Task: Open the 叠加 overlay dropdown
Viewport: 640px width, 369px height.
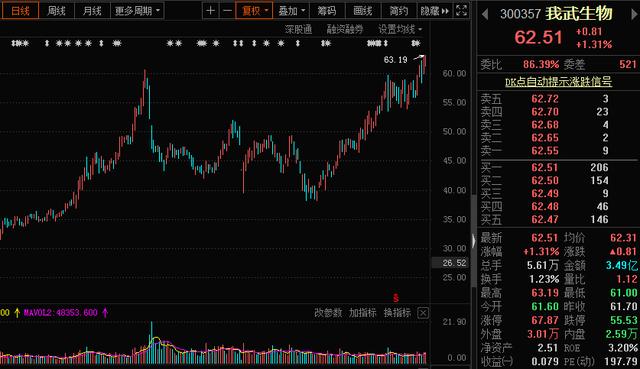Action: tap(291, 11)
